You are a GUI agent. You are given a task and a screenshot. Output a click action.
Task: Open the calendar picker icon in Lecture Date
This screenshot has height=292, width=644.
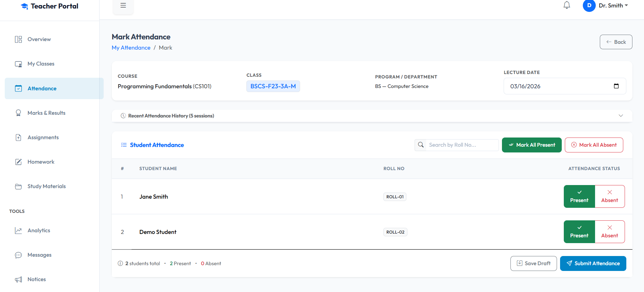point(616,86)
